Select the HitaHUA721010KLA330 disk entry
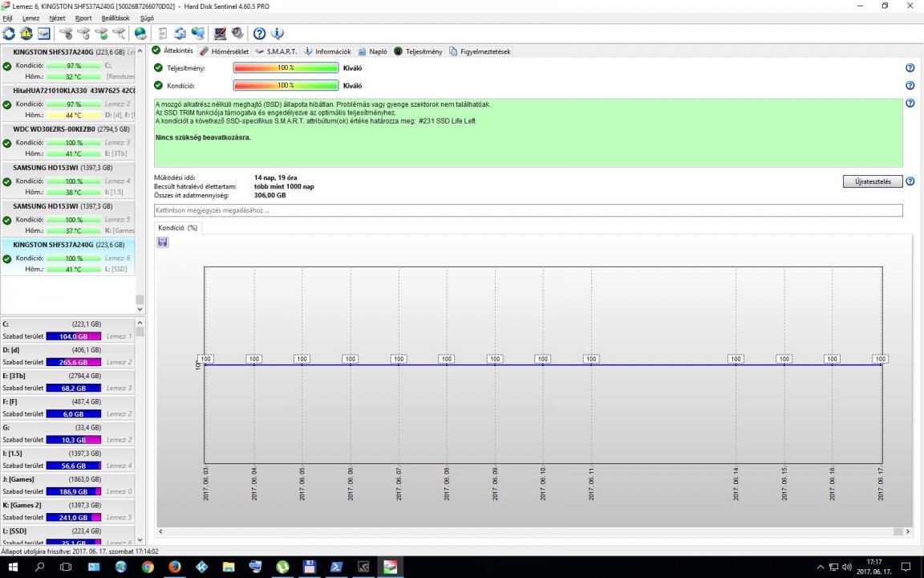 [x=67, y=104]
